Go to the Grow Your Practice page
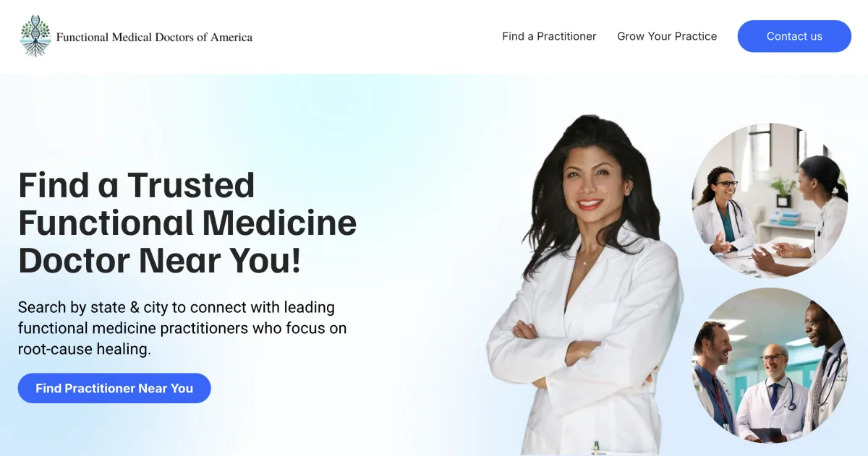This screenshot has height=456, width=868. (667, 36)
